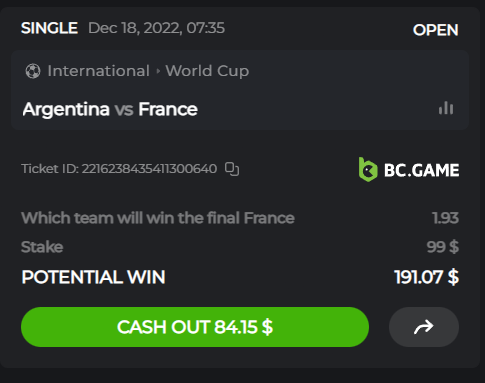Click the Ticket ID number text
The height and width of the screenshot is (383, 485).
click(149, 169)
